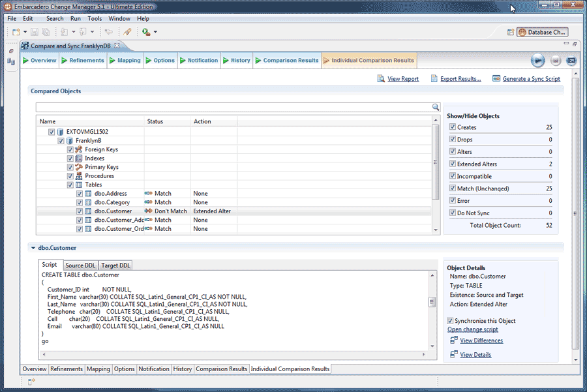Select the dbo.Address table row
Viewport: 587px width, 392px height.
point(234,194)
